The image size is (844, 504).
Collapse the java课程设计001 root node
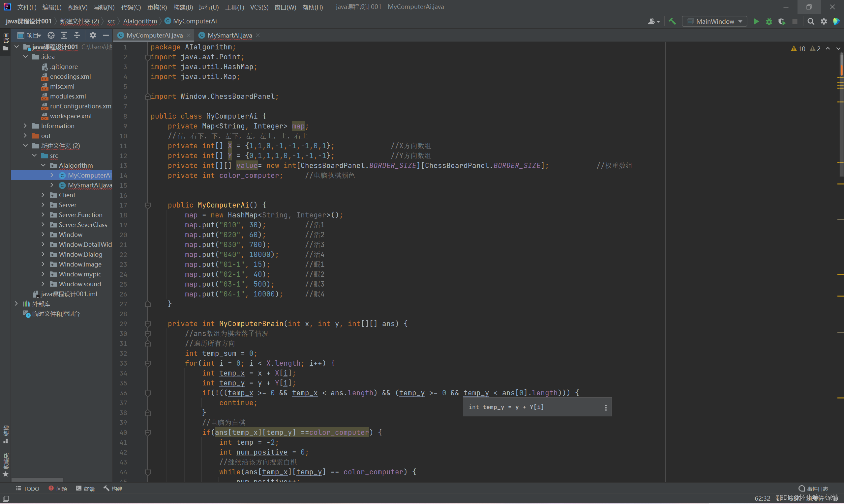click(17, 47)
